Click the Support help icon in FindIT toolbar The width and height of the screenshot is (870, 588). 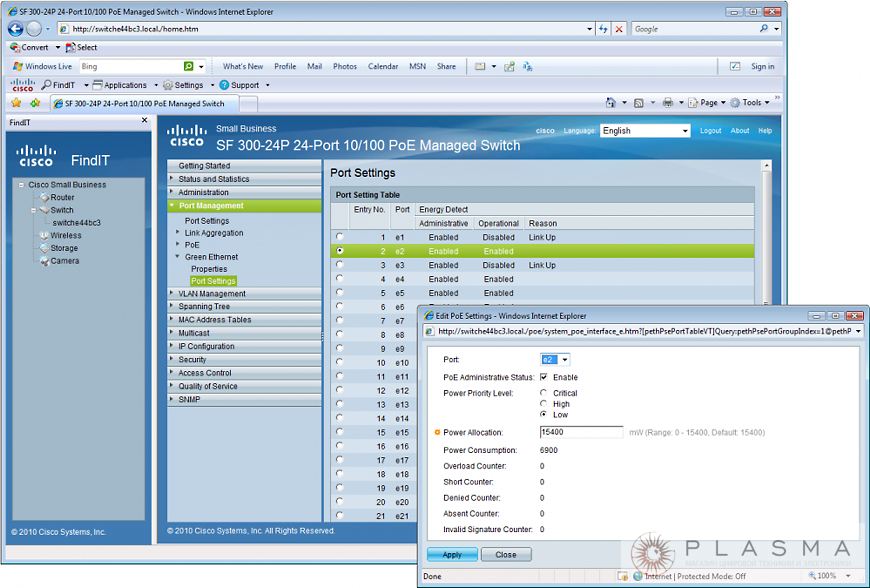point(224,85)
